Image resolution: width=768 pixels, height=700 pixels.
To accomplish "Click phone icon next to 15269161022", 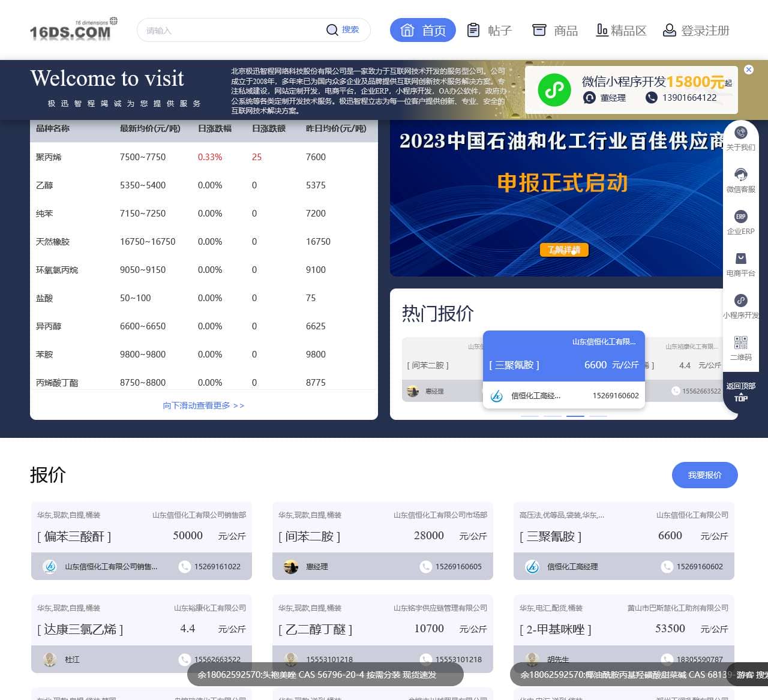I will pyautogui.click(x=185, y=566).
